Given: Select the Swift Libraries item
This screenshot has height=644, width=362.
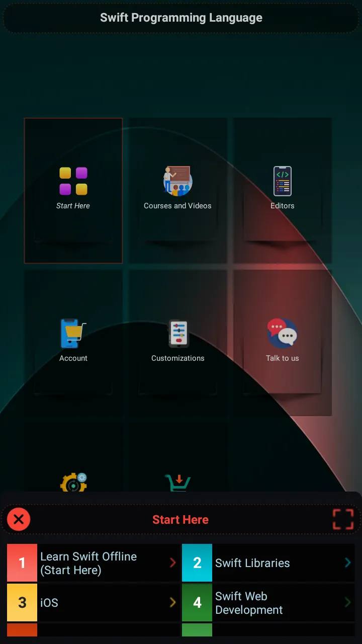Looking at the screenshot, I should pyautogui.click(x=268, y=563).
